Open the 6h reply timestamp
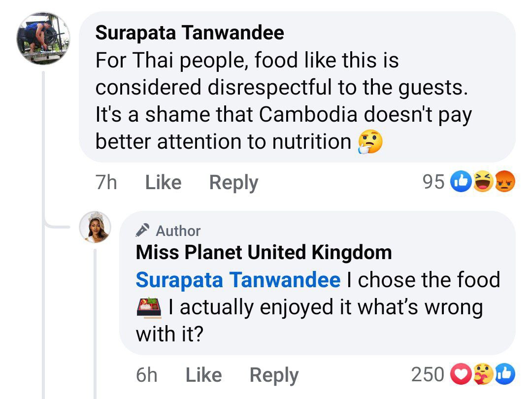The image size is (532, 399). pos(146,375)
